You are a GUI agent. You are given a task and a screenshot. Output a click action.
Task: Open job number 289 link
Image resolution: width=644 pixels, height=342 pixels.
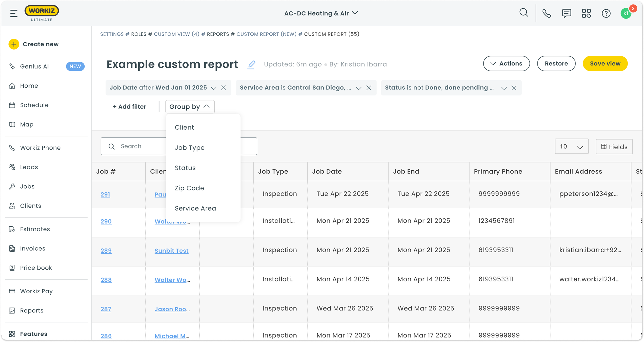point(106,251)
